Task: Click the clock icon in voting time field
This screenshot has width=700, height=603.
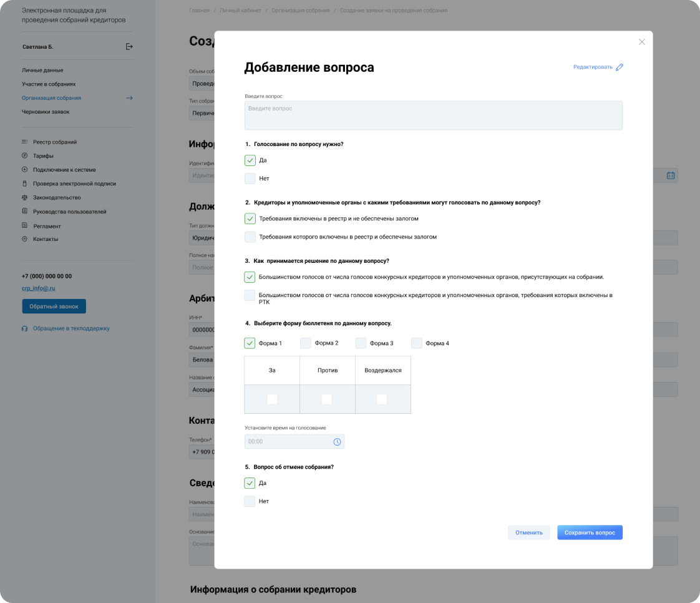Action: 337,442
